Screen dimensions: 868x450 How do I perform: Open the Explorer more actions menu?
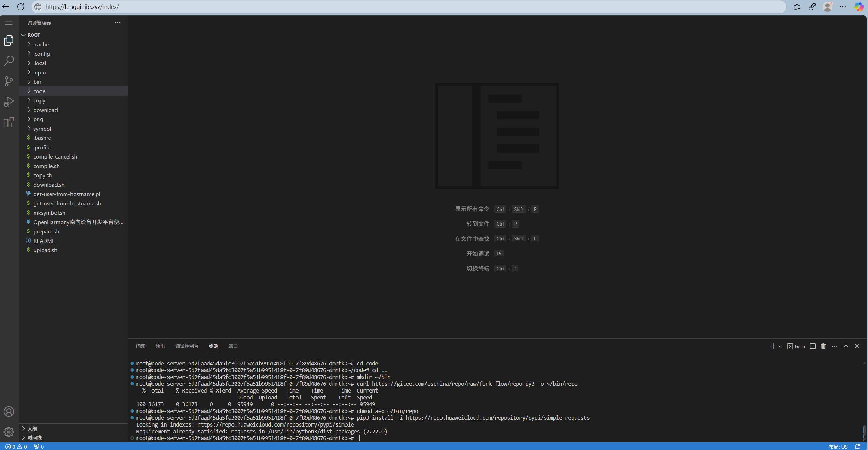tap(118, 22)
